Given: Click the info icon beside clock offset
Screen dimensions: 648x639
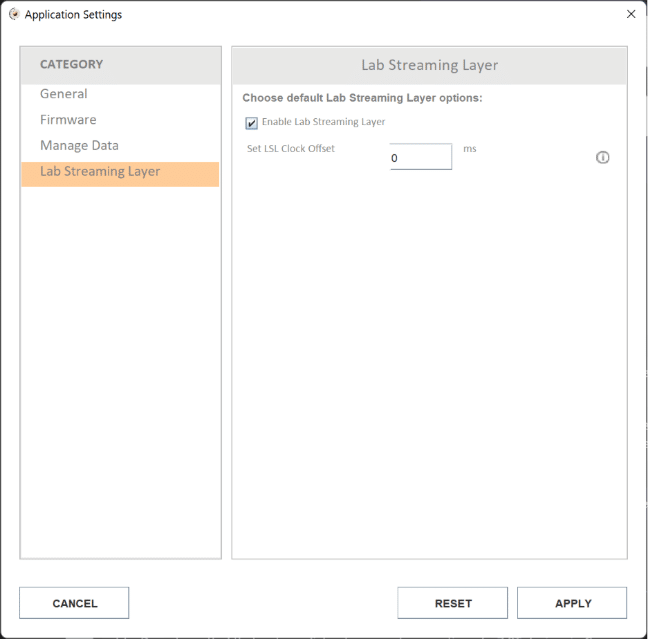Looking at the screenshot, I should coord(602,158).
